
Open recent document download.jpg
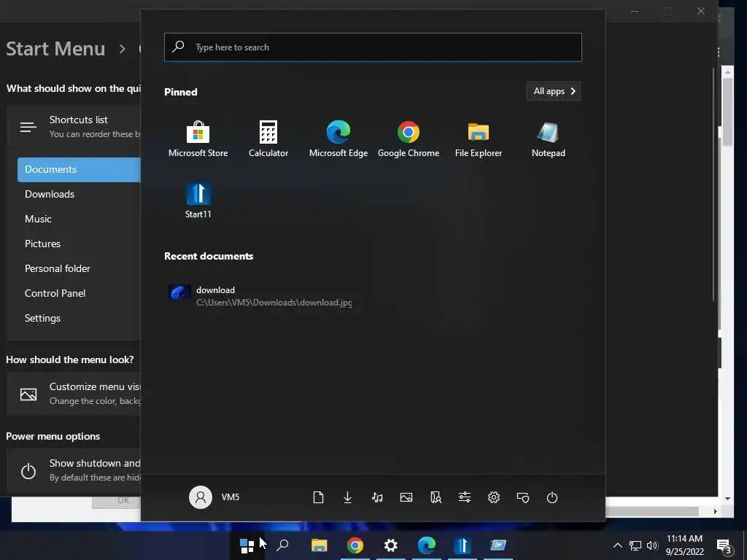click(x=260, y=296)
